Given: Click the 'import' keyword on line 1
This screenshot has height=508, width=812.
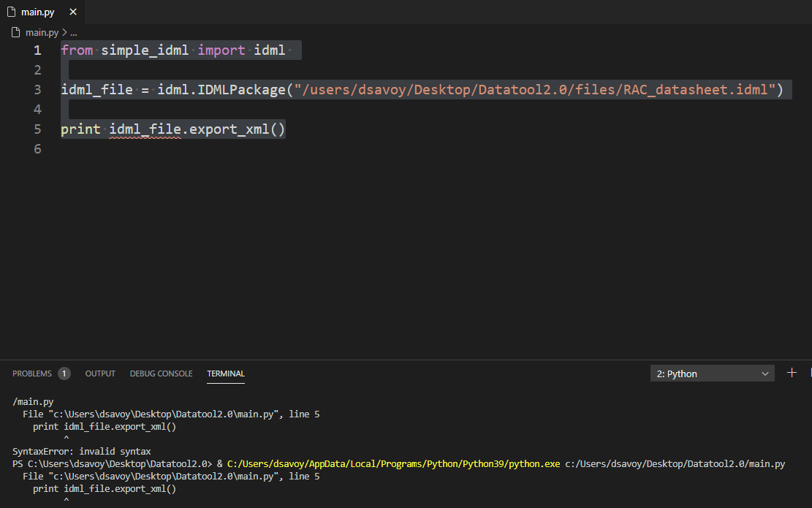Looking at the screenshot, I should pos(221,50).
